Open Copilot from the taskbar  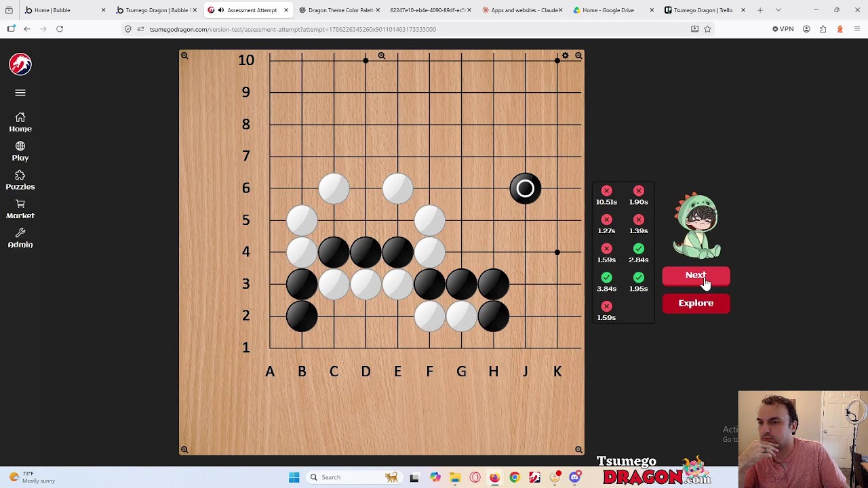[435, 477]
